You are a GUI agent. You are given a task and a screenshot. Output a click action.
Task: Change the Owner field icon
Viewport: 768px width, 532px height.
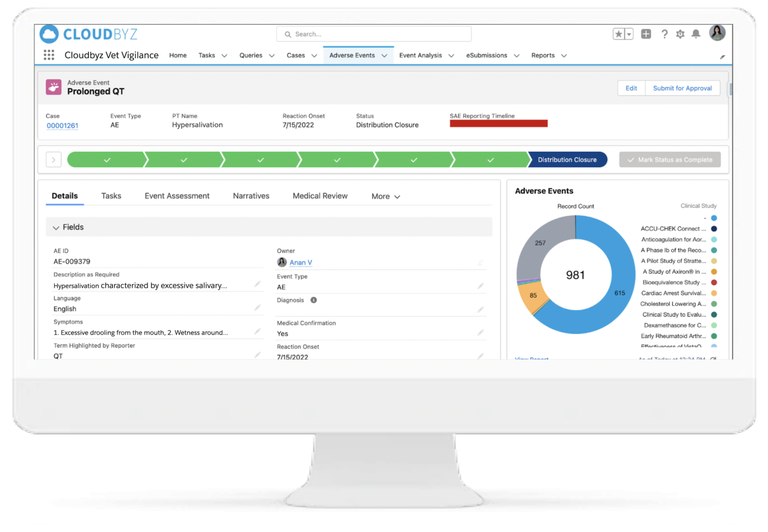click(x=480, y=263)
